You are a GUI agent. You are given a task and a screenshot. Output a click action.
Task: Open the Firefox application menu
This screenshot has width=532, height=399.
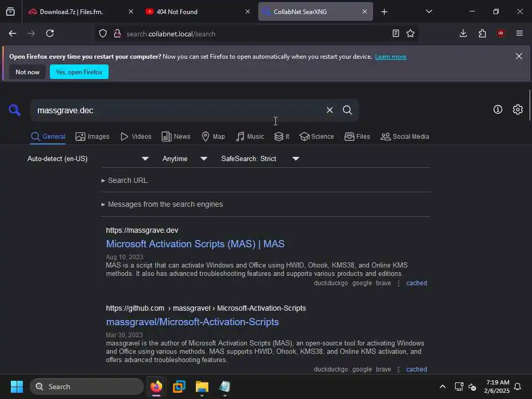pyautogui.click(x=520, y=33)
